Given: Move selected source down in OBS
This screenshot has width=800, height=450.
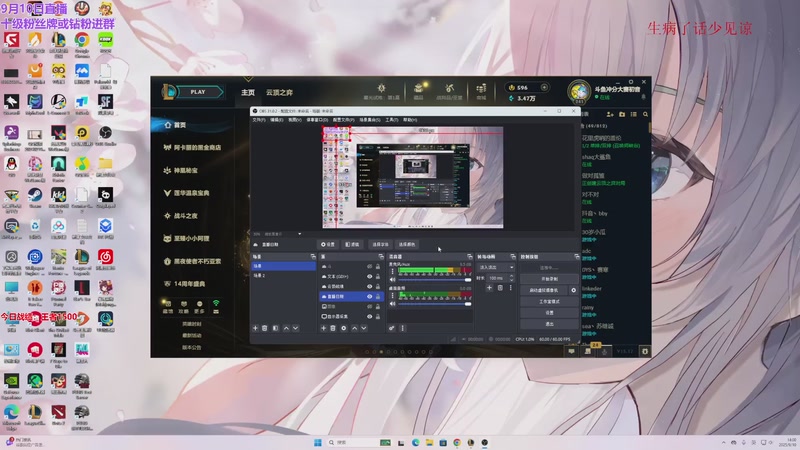Looking at the screenshot, I should point(364,328).
